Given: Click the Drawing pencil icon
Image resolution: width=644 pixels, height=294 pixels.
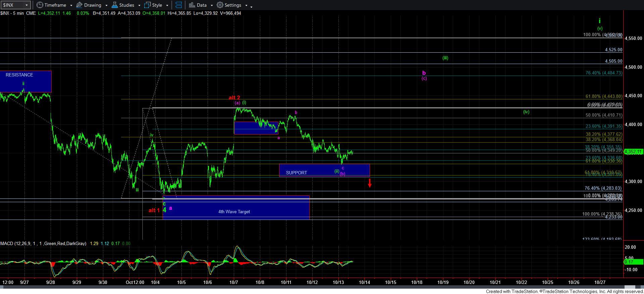Looking at the screenshot, I should pyautogui.click(x=79, y=5).
